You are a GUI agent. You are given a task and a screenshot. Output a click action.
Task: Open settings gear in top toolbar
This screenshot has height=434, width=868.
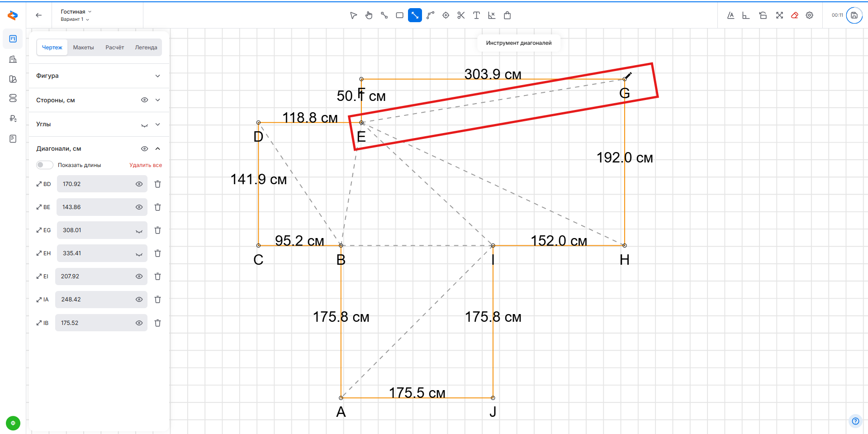[x=810, y=15]
